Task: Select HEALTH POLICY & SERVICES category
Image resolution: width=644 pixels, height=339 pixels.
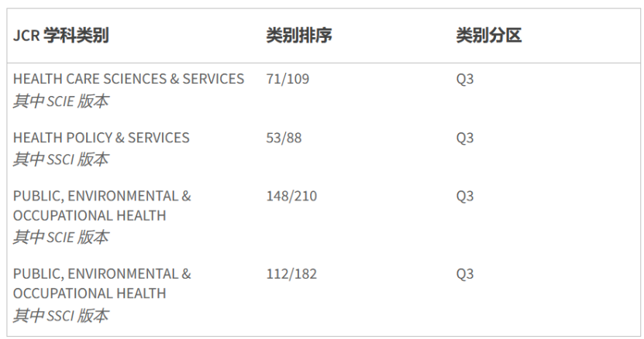Action: pyautogui.click(x=102, y=138)
